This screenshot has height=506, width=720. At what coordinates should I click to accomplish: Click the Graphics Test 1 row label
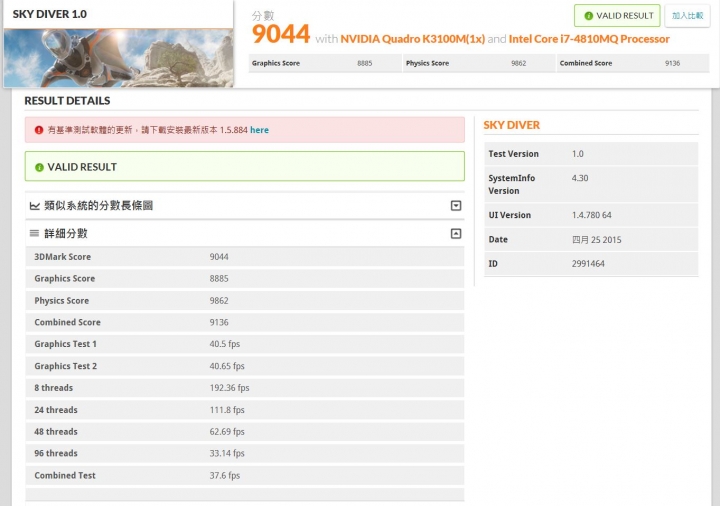click(x=65, y=344)
